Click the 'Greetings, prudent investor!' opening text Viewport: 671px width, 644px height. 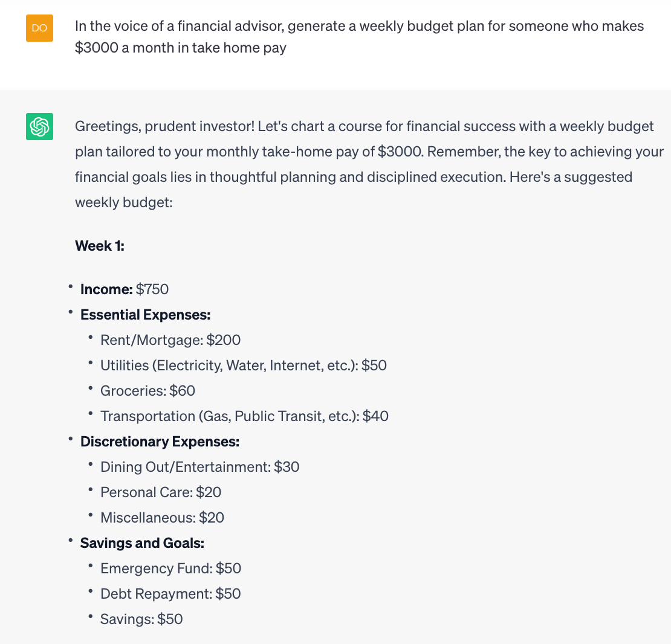click(165, 126)
